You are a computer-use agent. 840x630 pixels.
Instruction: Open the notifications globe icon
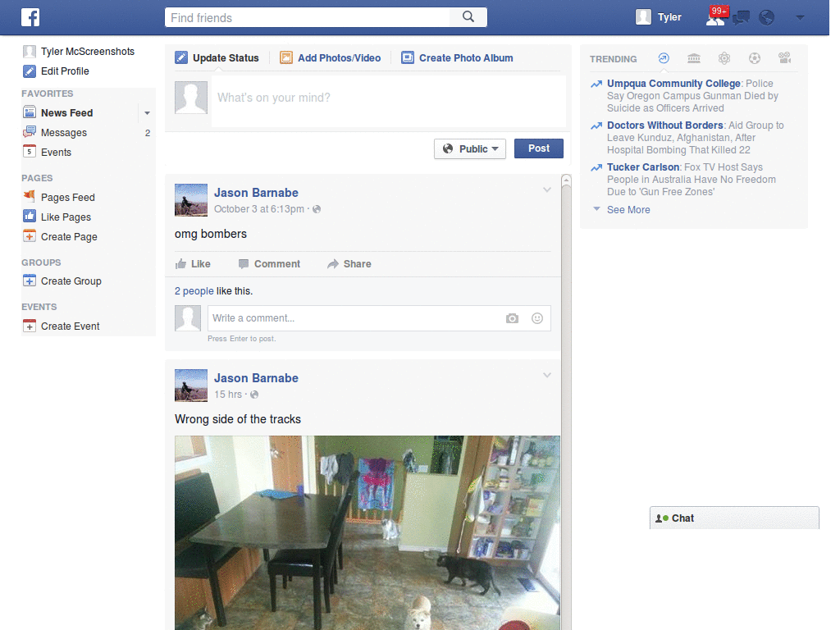pyautogui.click(x=767, y=18)
